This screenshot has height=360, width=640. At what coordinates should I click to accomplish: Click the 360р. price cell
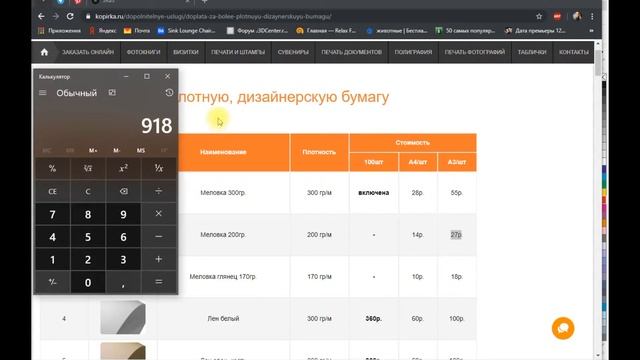[373, 318]
